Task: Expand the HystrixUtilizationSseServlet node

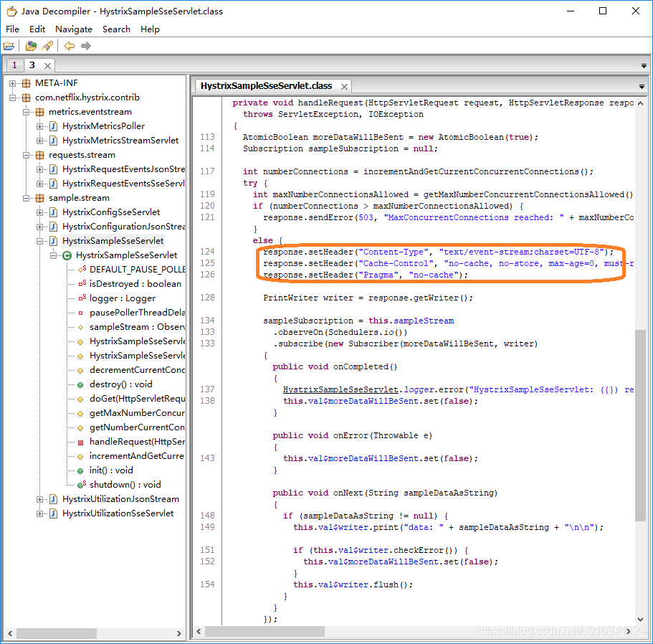Action: tap(39, 513)
